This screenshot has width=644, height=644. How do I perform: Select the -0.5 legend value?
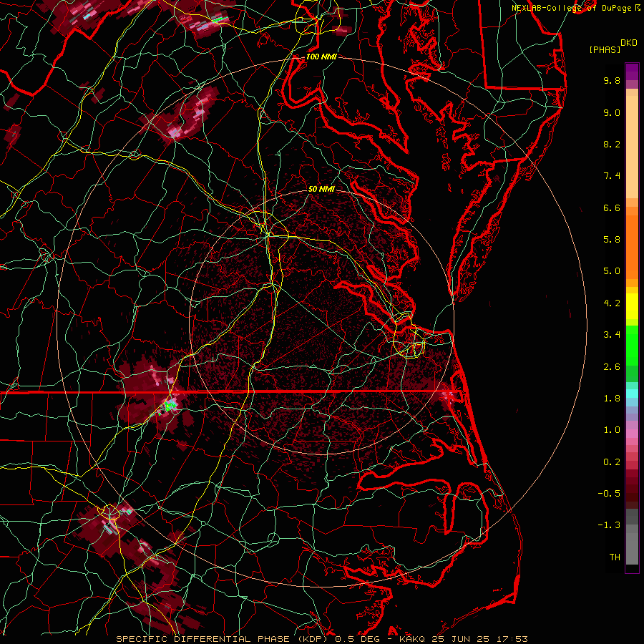(609, 494)
